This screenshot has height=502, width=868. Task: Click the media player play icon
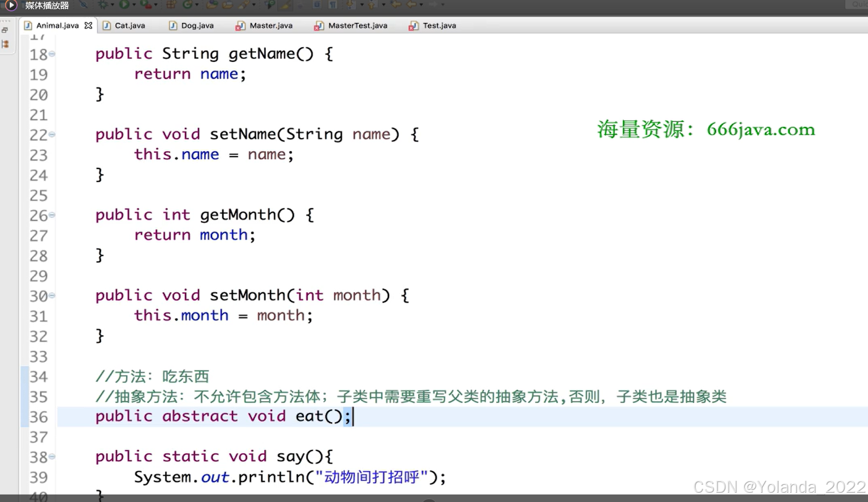[11, 5]
